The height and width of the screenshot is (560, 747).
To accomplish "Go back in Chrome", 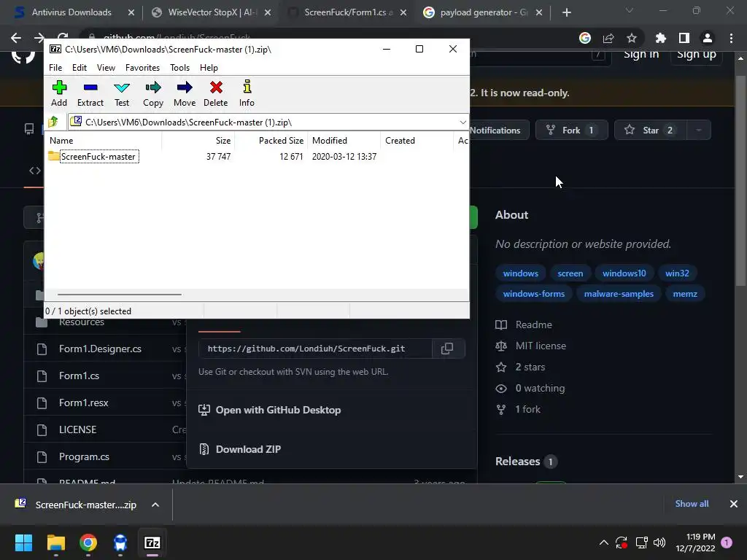I will (x=16, y=38).
